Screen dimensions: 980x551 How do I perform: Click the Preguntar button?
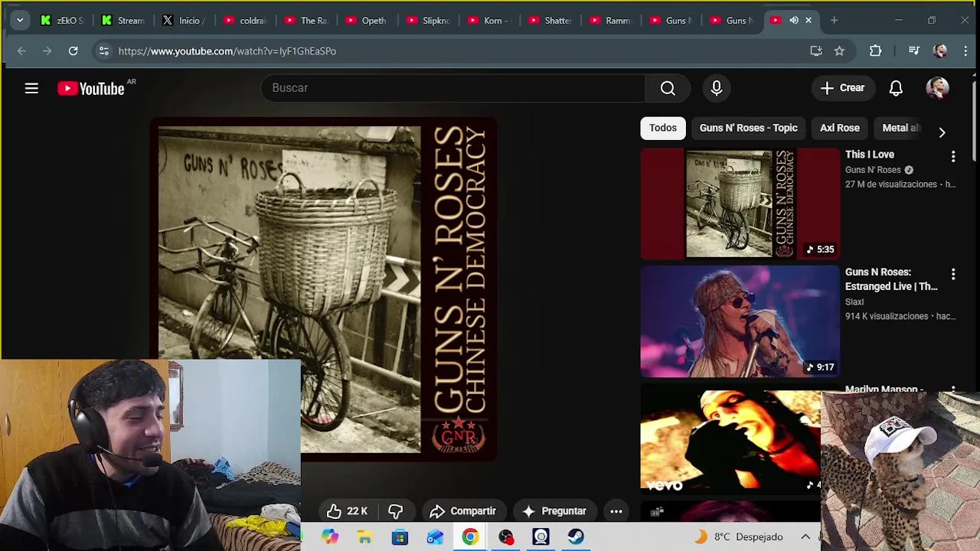click(554, 511)
